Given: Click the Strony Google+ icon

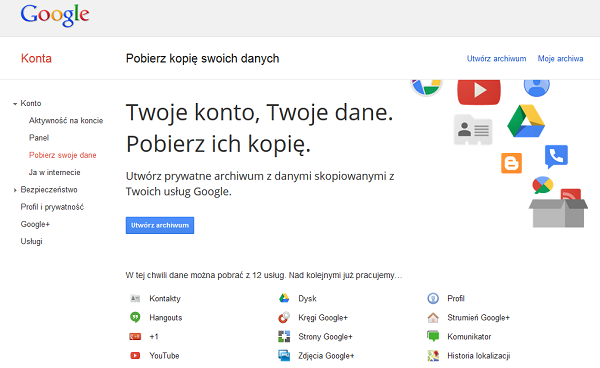Looking at the screenshot, I should [284, 336].
